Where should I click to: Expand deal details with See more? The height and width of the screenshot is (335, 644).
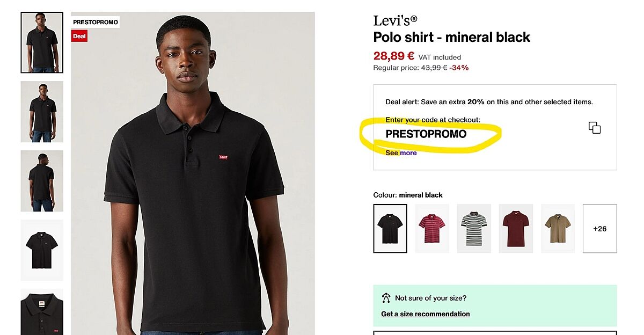pyautogui.click(x=401, y=153)
